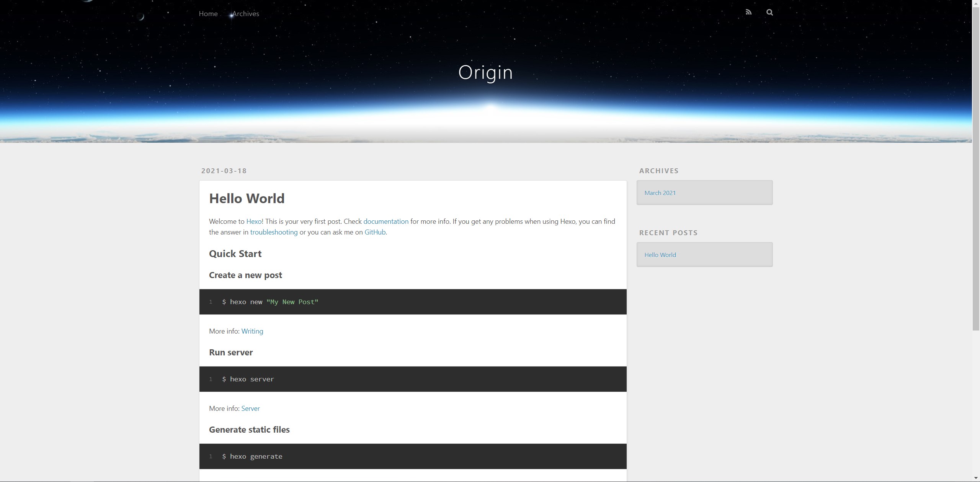
Task: Open the Archives nav item
Action: (246, 14)
